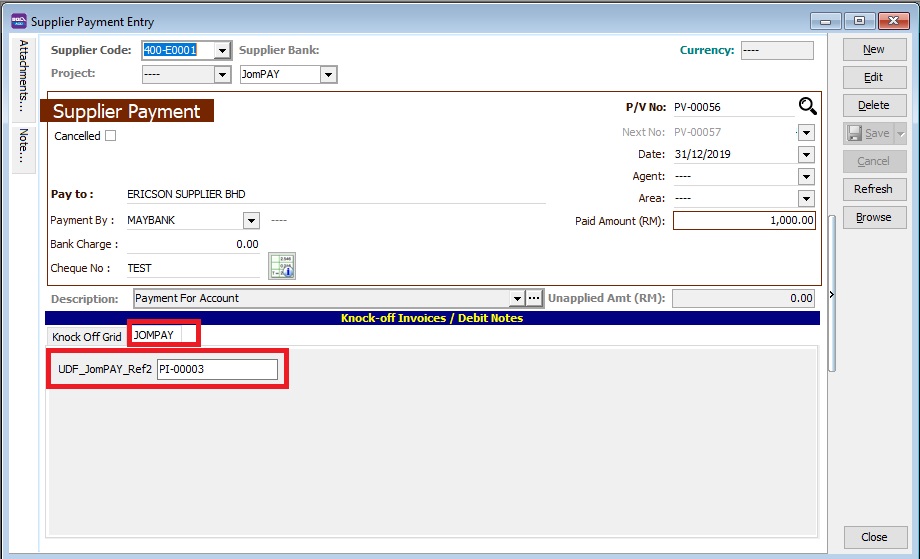Click the small arrow expander beside Unapplied Amt
The height and width of the screenshot is (559, 920).
(x=832, y=295)
